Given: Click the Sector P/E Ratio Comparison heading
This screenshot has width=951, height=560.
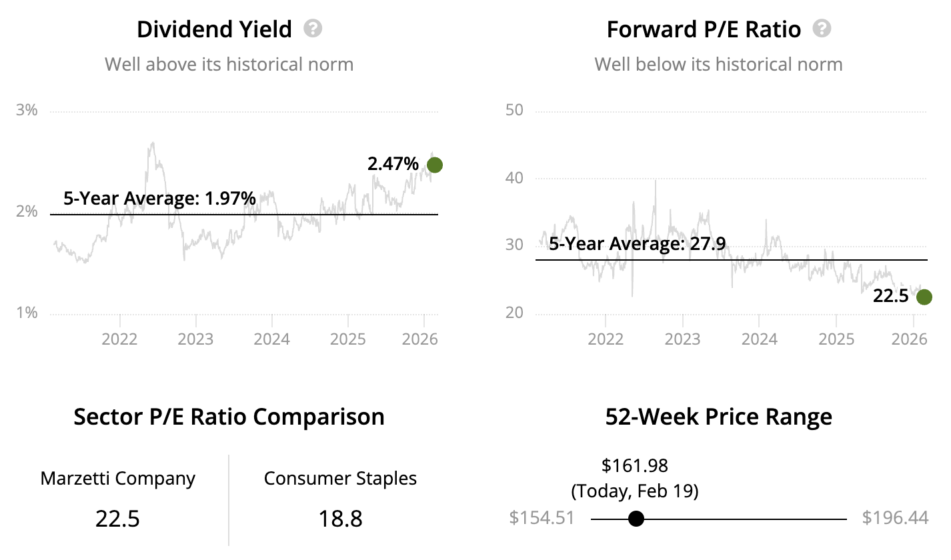Looking at the screenshot, I should point(229,417).
